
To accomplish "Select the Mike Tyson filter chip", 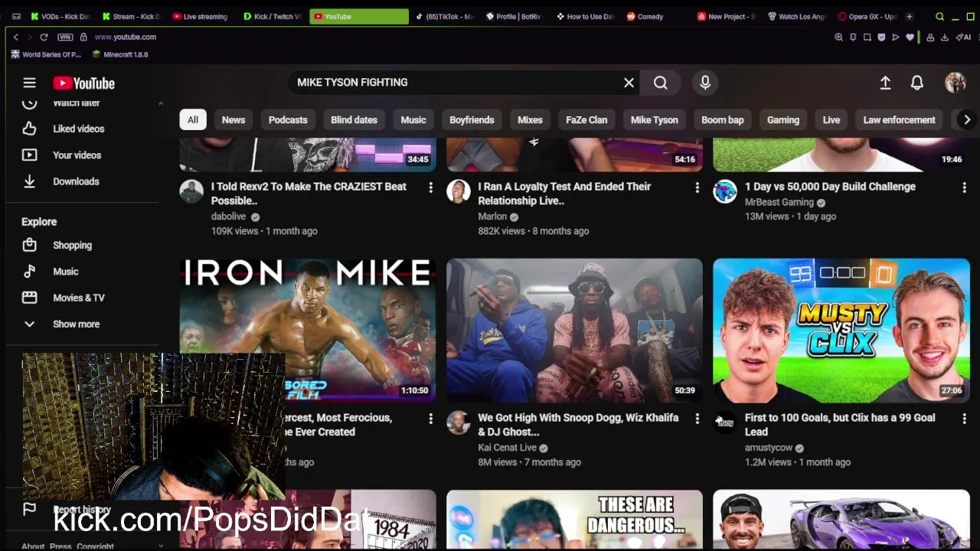I will pyautogui.click(x=655, y=119).
